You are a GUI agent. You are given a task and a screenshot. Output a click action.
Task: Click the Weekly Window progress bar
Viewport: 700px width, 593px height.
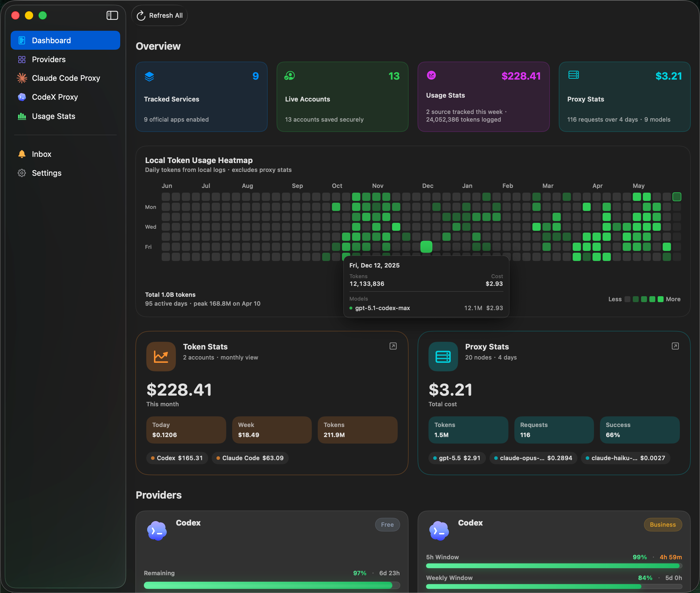554,586
